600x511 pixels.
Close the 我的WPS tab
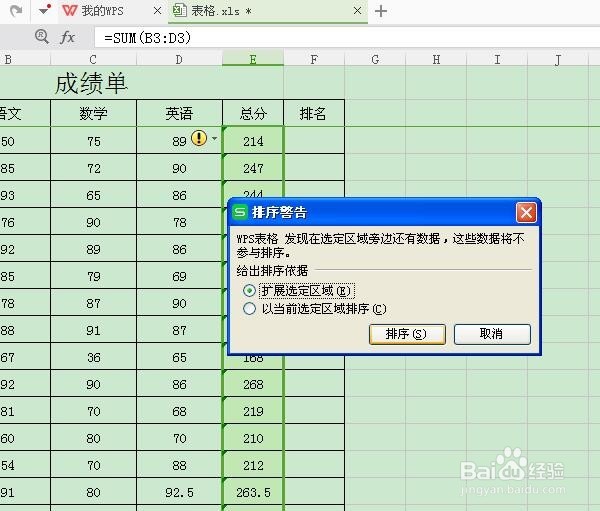coord(157,11)
